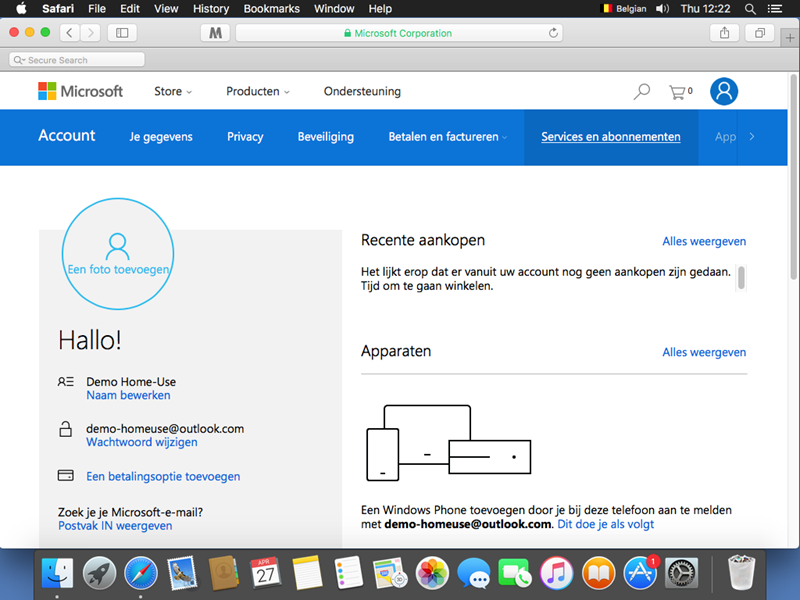800x600 pixels.
Task: Click the Microsoft logo
Action: coord(80,91)
